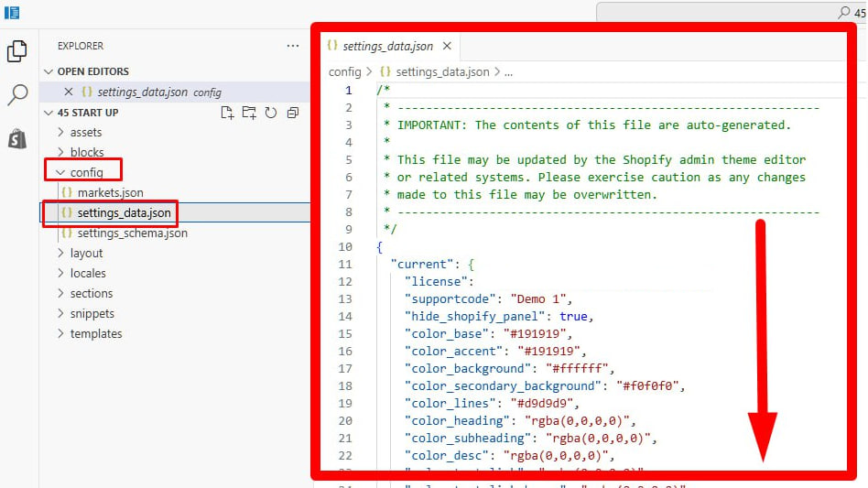The image size is (868, 488).
Task: Open the Explorer files icon in activity bar
Action: [x=17, y=51]
